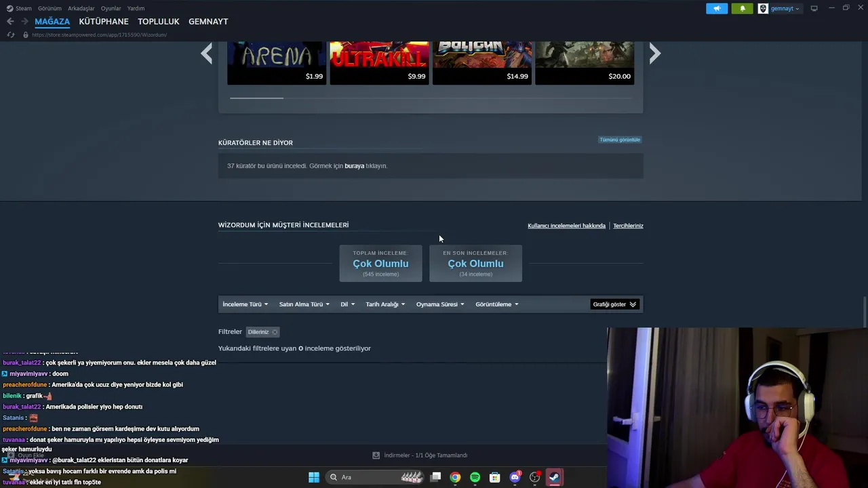Click the İndirmeler status text
Image resolution: width=868 pixels, height=488 pixels.
click(x=426, y=455)
